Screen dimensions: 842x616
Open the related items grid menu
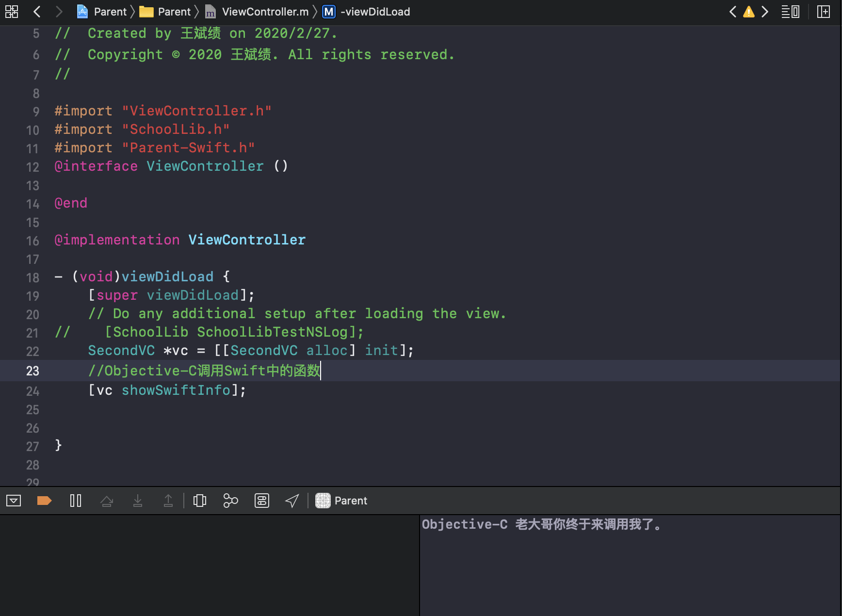(12, 12)
